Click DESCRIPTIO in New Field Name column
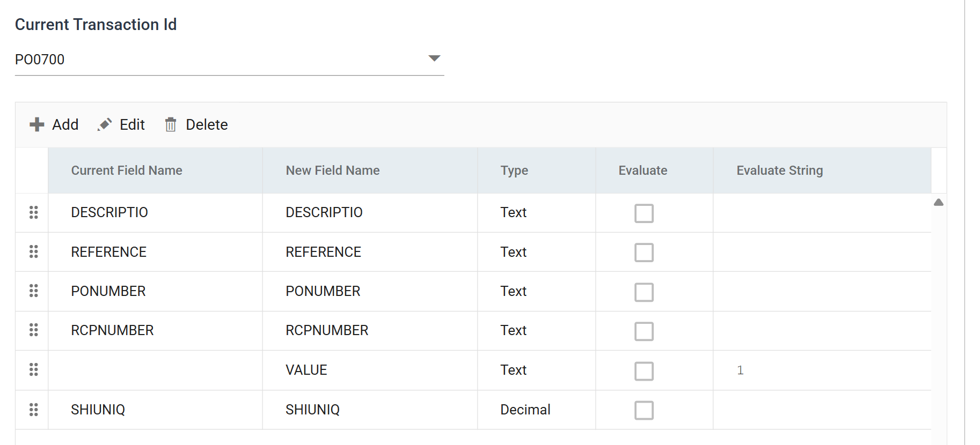 point(324,212)
